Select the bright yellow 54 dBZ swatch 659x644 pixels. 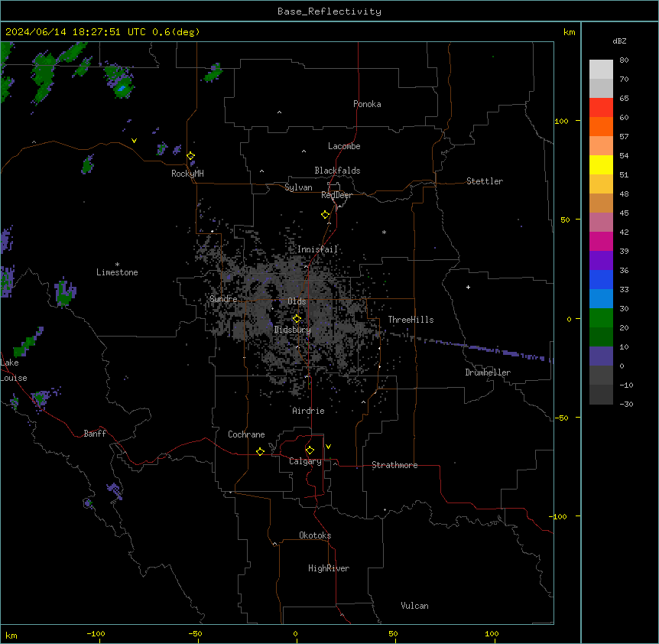pyautogui.click(x=601, y=164)
